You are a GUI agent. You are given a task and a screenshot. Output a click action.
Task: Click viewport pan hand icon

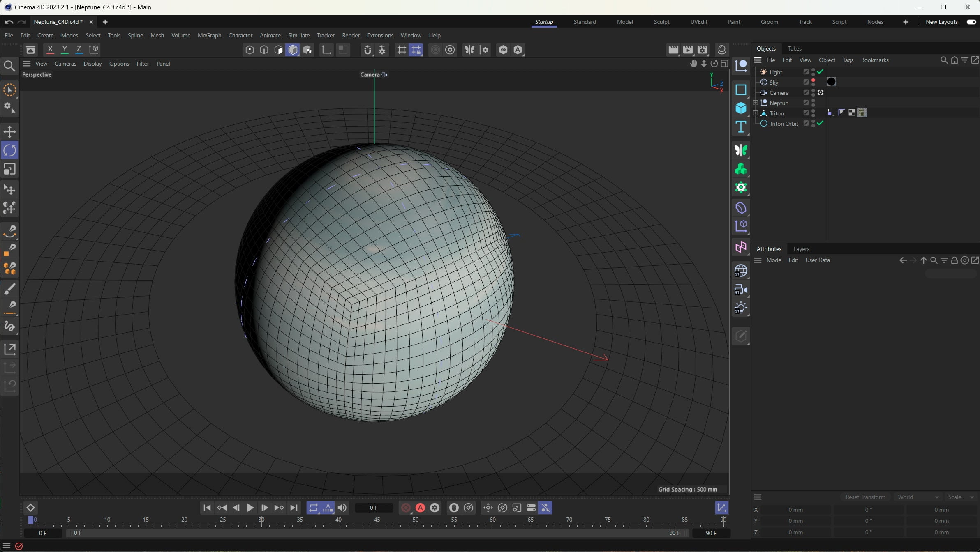[x=693, y=64]
